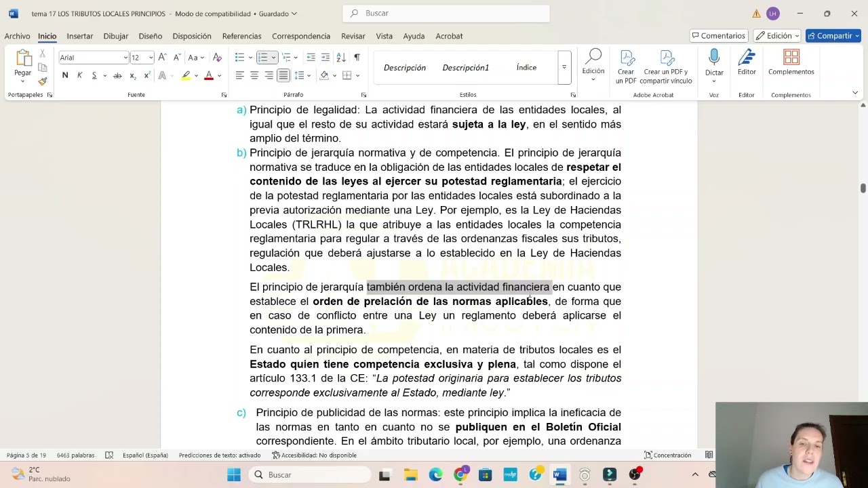Screen dimensions: 868x488
Task: Open the Comentarios pane
Action: 718,36
